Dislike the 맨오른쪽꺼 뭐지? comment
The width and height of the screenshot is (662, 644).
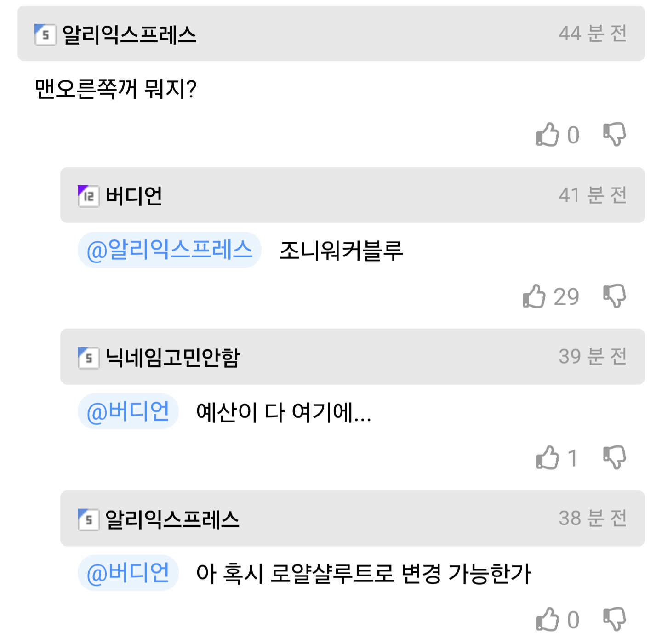(615, 134)
